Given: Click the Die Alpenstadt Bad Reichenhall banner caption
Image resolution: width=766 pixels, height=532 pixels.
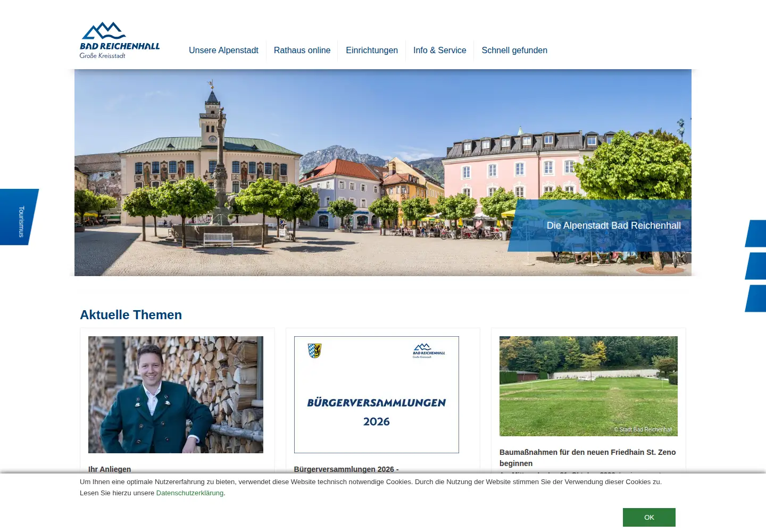Looking at the screenshot, I should pyautogui.click(x=600, y=226).
